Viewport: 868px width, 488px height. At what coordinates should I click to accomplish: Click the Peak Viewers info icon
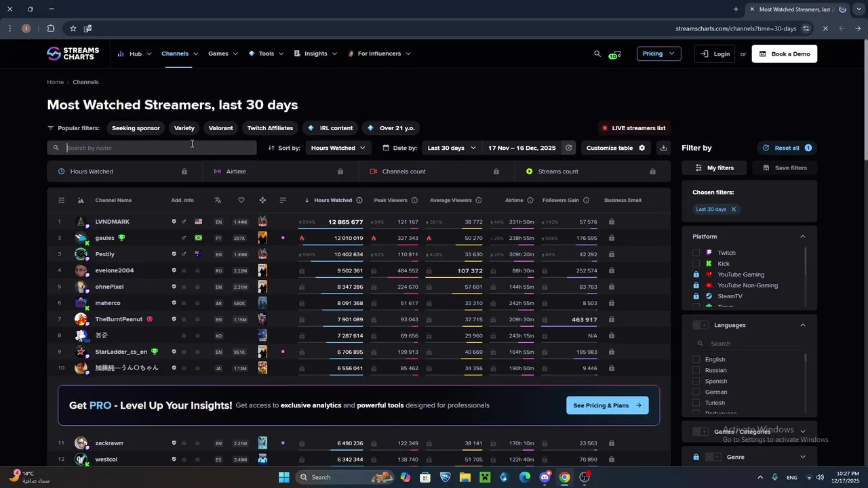click(414, 200)
